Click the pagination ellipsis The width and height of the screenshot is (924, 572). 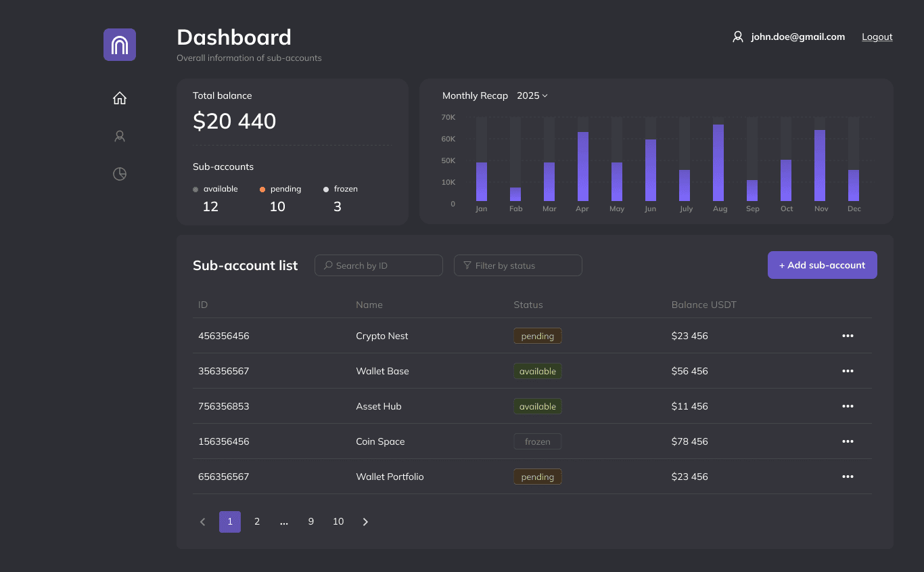(284, 522)
